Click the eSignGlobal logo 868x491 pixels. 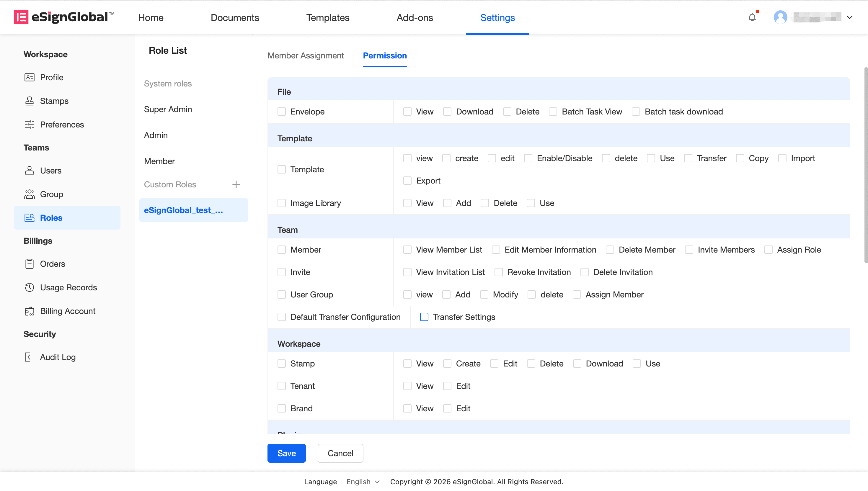(x=64, y=17)
